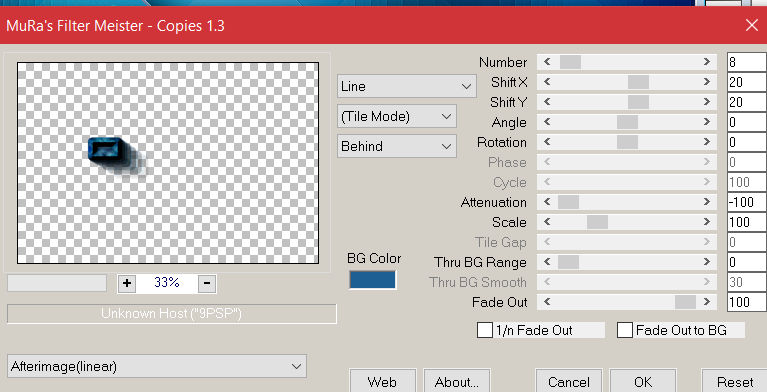
Task: Click the Shift X value field
Action: (747, 82)
